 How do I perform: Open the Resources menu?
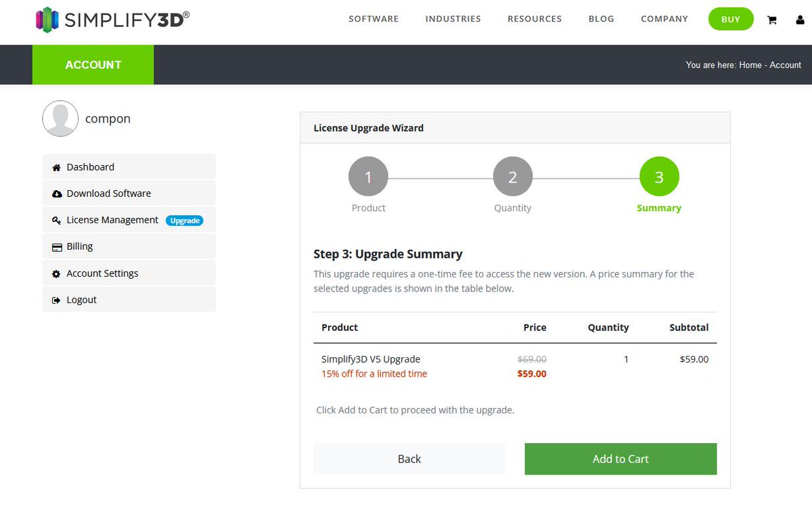pyautogui.click(x=535, y=19)
